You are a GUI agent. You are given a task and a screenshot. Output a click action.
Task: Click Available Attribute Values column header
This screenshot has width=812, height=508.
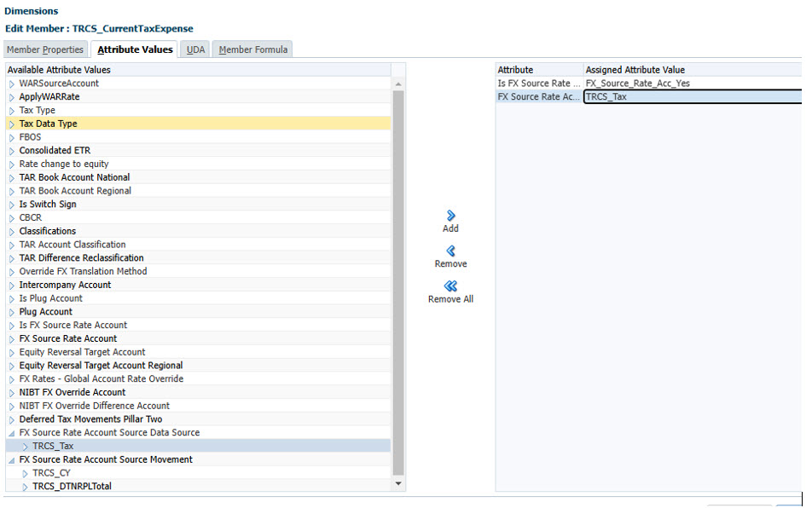[199, 69]
